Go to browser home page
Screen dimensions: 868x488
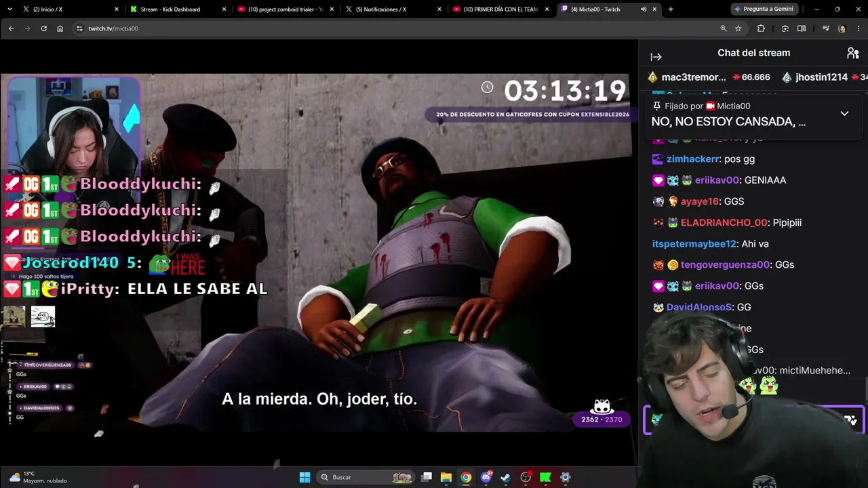60,28
